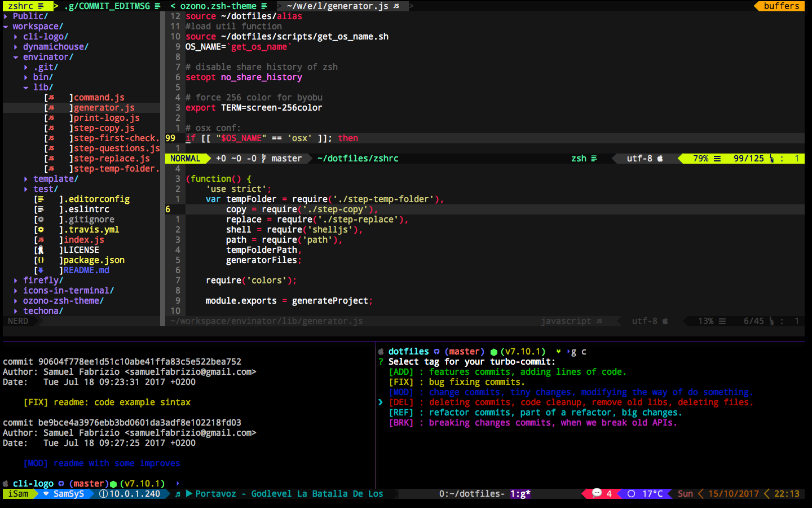Open the ozono-zsh-theme/ folder name

tap(63, 301)
